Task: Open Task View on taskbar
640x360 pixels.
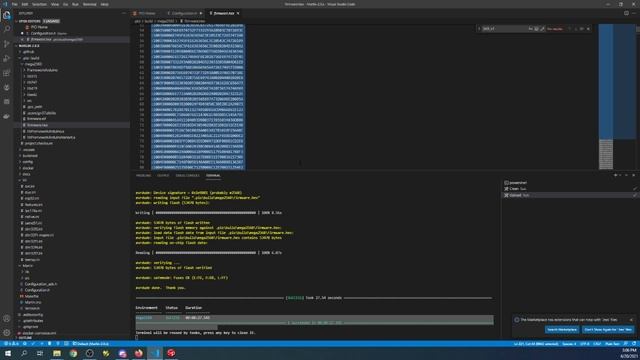Action: coord(40,353)
